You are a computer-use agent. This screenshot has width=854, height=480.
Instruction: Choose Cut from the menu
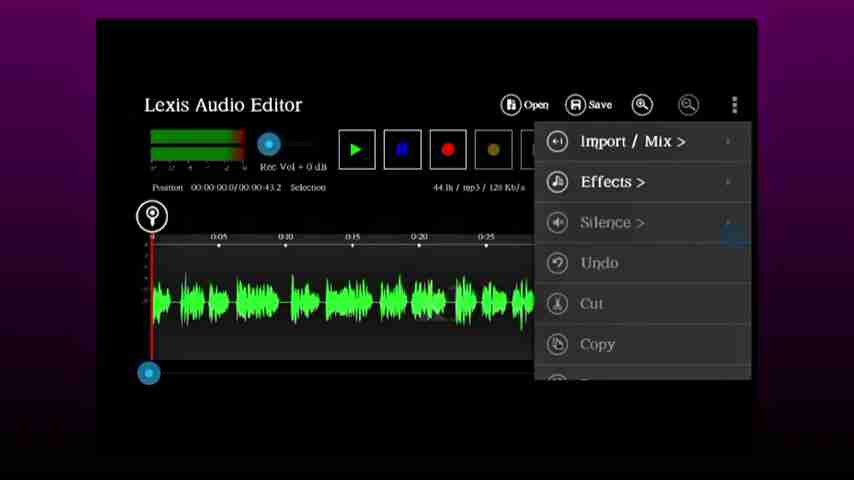(643, 303)
